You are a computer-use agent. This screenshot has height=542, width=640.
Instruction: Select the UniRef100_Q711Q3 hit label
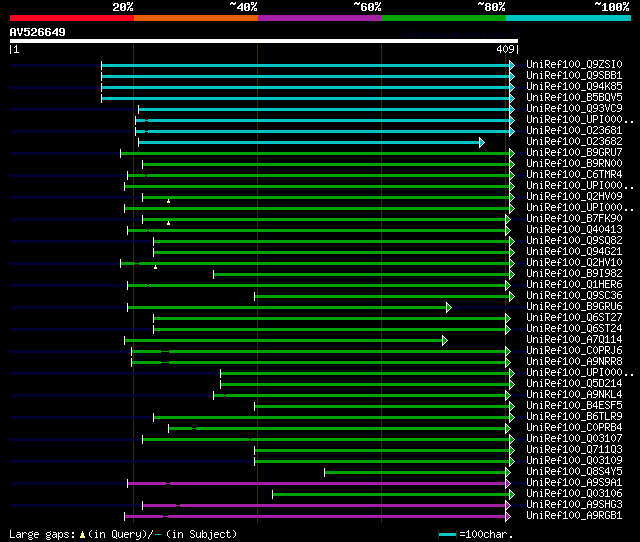tap(574, 450)
